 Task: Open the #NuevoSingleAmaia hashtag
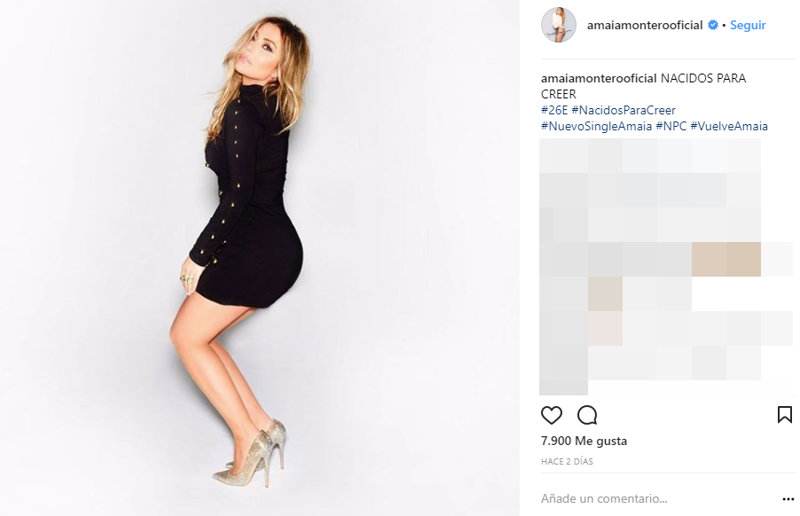click(x=596, y=126)
